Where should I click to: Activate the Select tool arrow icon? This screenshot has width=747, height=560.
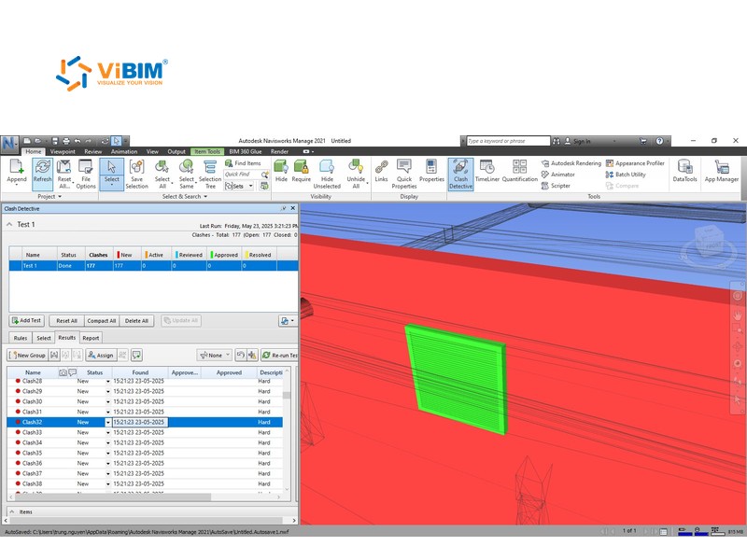pos(111,167)
